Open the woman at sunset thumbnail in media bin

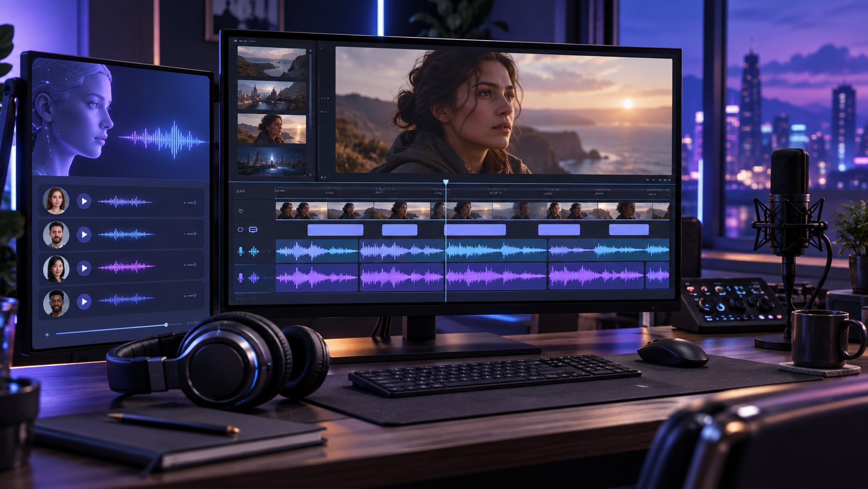point(272,128)
